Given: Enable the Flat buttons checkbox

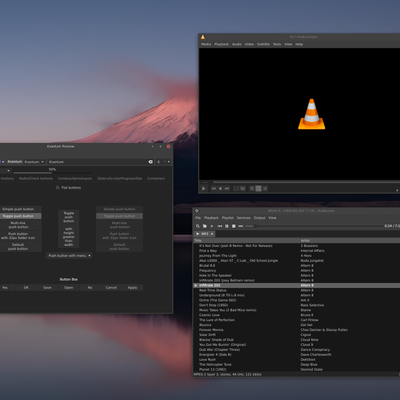Looking at the screenshot, I should tap(57, 188).
